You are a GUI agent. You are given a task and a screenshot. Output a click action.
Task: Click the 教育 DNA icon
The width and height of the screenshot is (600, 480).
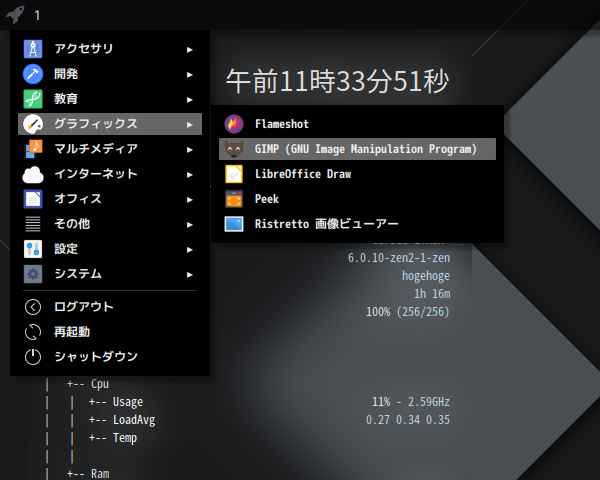click(x=33, y=99)
